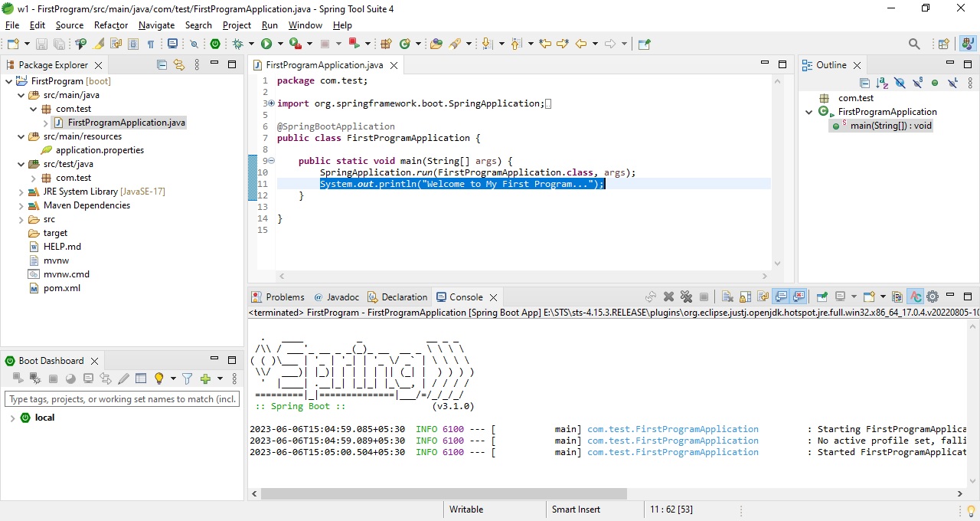Screen dimensions: 980x521
Task: Pin the Console view
Action: point(822,297)
